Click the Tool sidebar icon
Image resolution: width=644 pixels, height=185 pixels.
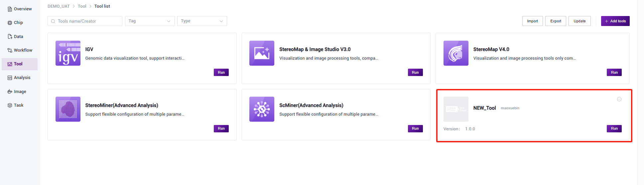(x=10, y=64)
